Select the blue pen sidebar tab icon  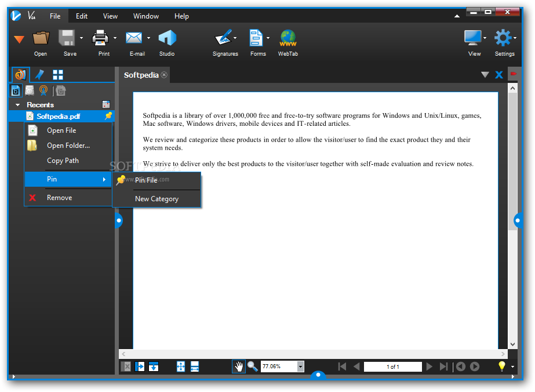click(39, 74)
